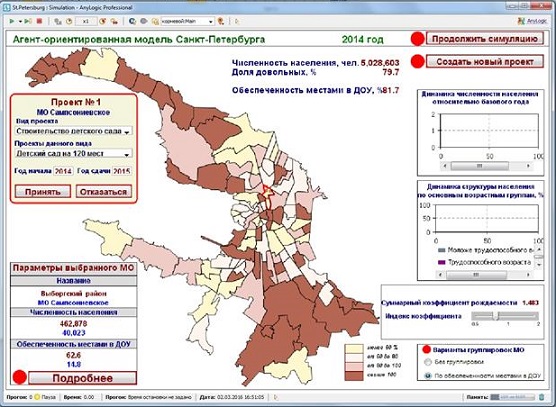Click the Step forward toolbar icon

coord(28,22)
